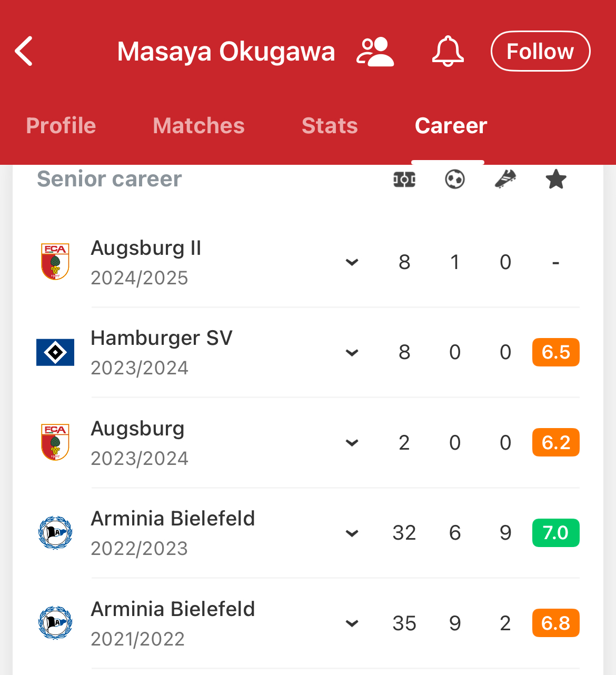Tap the Augsburg II club crest
The width and height of the screenshot is (616, 675).
[x=55, y=262]
